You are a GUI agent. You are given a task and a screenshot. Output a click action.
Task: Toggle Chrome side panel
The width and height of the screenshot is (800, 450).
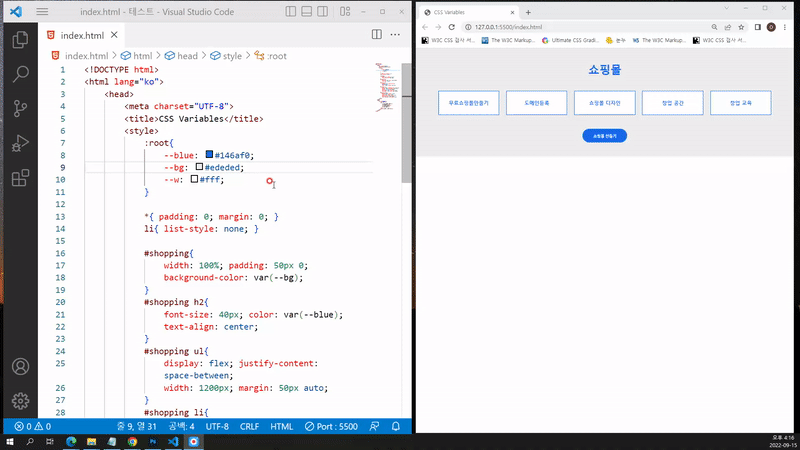pyautogui.click(x=758, y=27)
